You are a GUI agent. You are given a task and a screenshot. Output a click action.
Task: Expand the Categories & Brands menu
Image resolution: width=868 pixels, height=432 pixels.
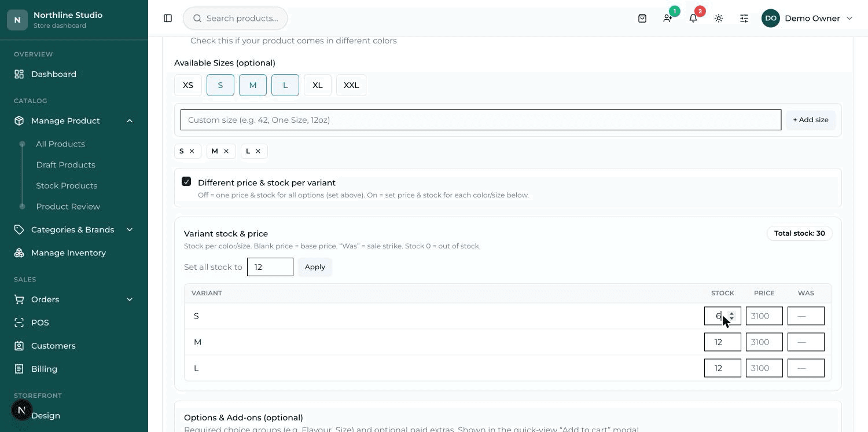pyautogui.click(x=130, y=230)
